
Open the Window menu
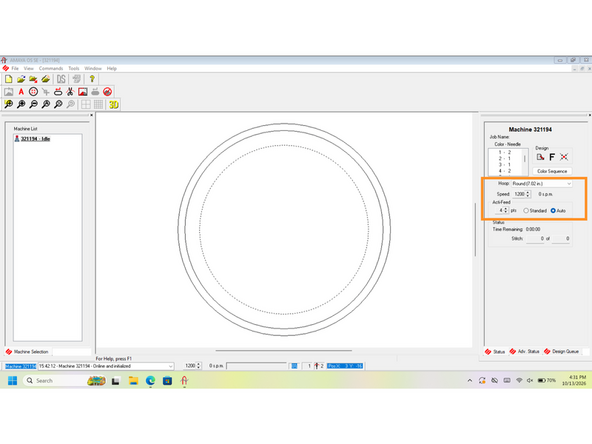[93, 68]
